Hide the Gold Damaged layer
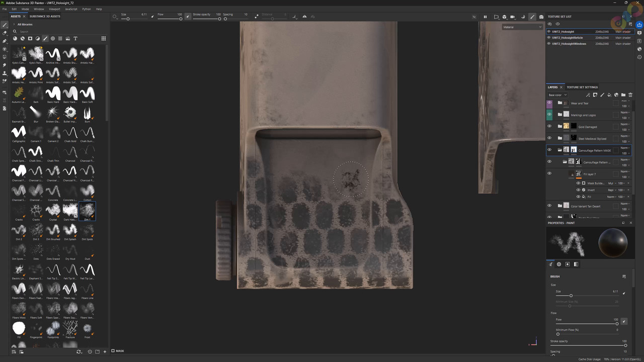Viewport: 644px width, 362px height. tap(549, 126)
